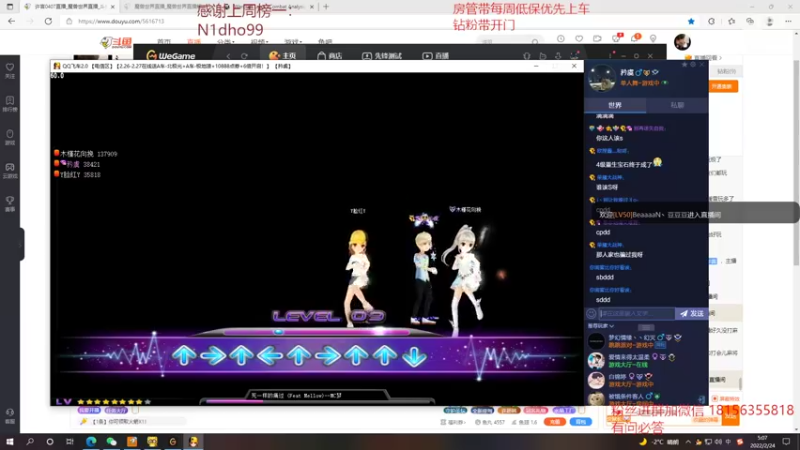Reload the browser page

point(48,21)
